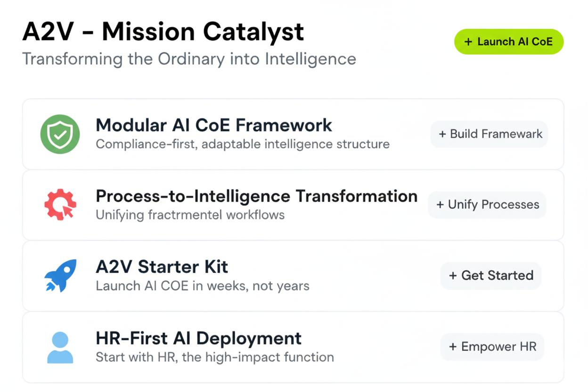Click the Compliance-first adaptable intelligence structure description
Viewport: 588px width, 392px height.
point(242,144)
